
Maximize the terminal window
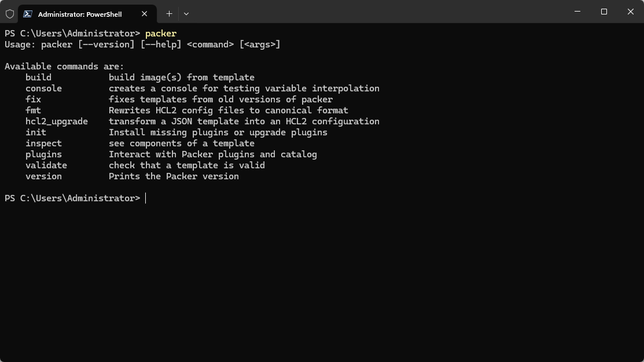(x=604, y=12)
